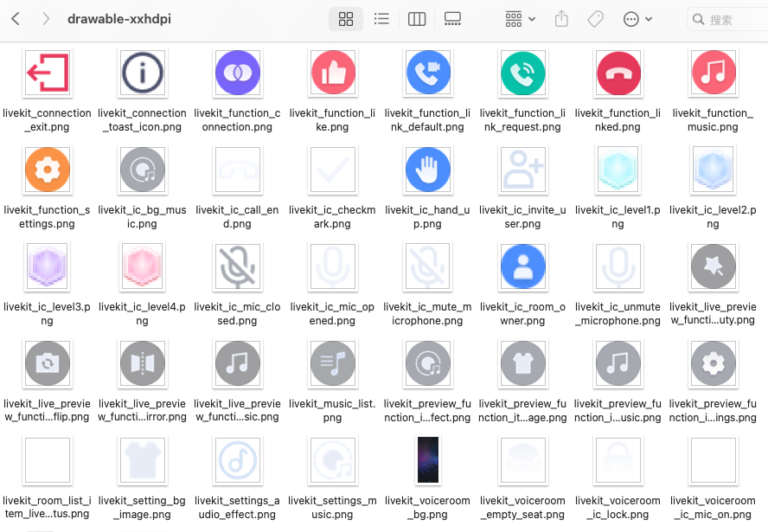Select the livekit_ic_mic_closed.png muted mic icon
The height and width of the screenshot is (532, 768).
coord(238,266)
